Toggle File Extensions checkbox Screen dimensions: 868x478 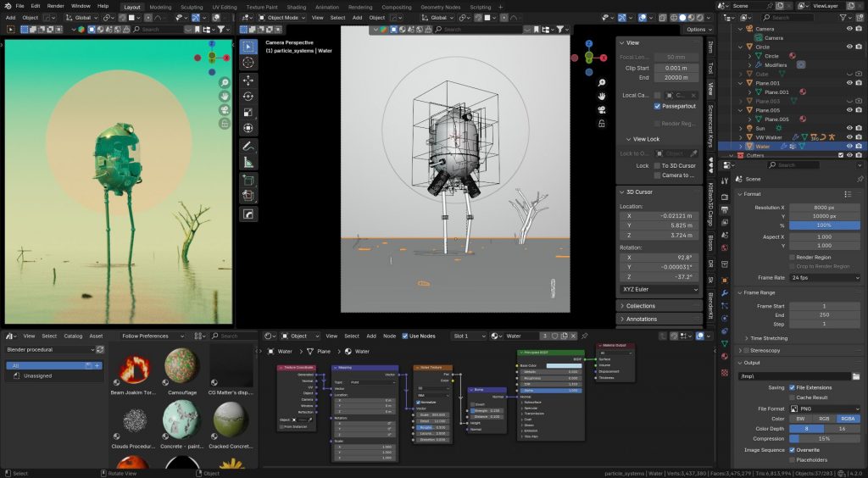pos(793,388)
